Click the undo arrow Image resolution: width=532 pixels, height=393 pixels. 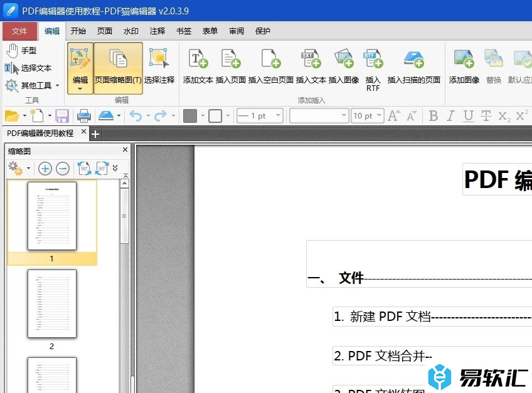pos(136,116)
